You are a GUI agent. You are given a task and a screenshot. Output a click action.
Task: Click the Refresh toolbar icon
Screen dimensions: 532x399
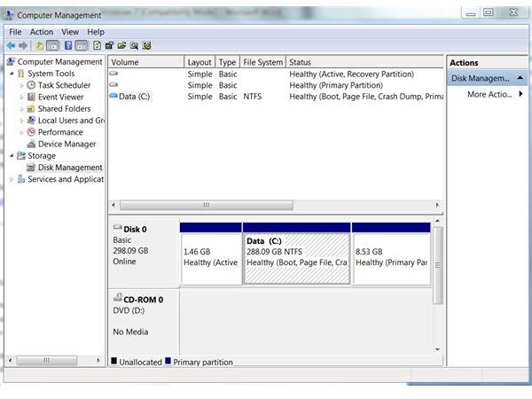tap(97, 45)
